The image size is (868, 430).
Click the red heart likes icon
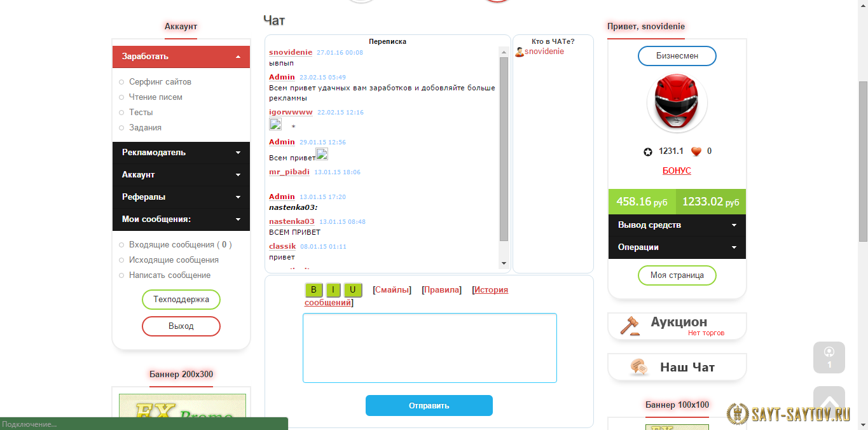tap(696, 151)
